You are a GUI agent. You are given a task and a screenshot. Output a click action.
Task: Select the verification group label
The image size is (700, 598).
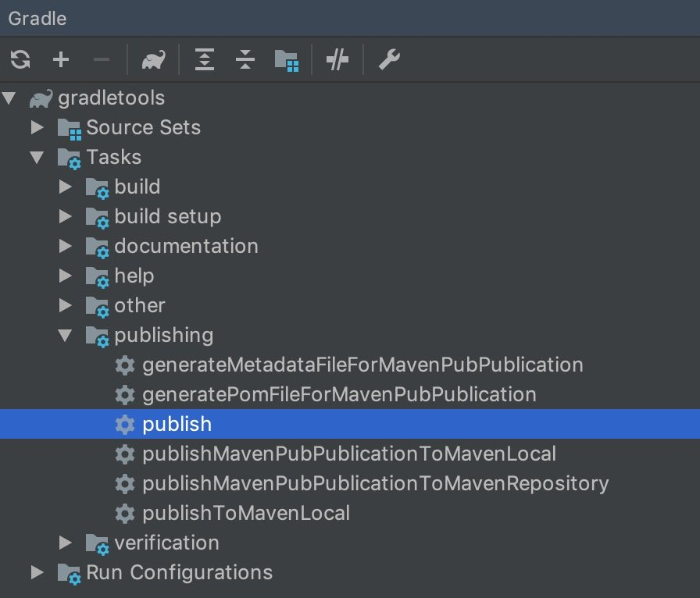tap(166, 543)
